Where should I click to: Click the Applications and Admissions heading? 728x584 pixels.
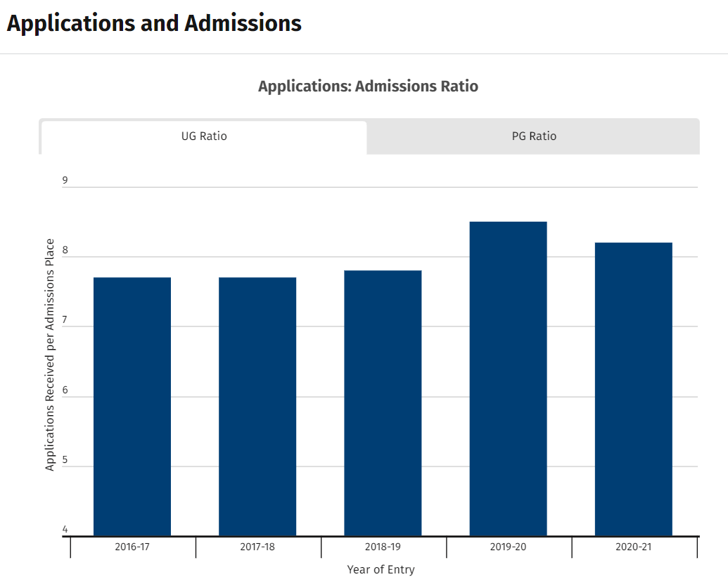tap(154, 23)
